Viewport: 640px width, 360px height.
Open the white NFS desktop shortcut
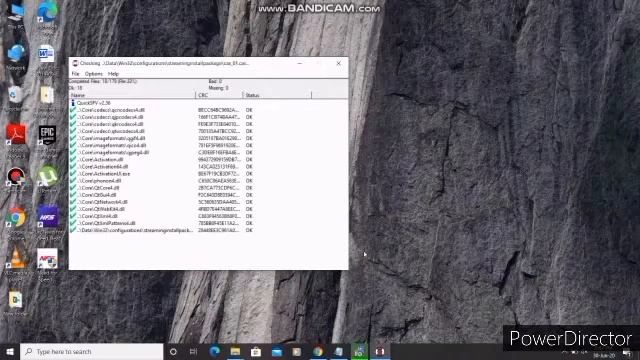[x=47, y=259]
